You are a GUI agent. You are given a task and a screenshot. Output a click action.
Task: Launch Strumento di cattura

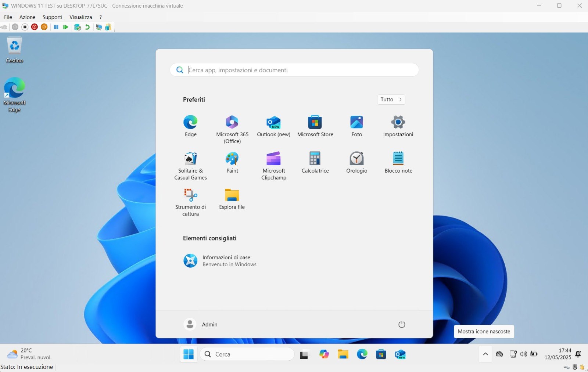coord(190,202)
